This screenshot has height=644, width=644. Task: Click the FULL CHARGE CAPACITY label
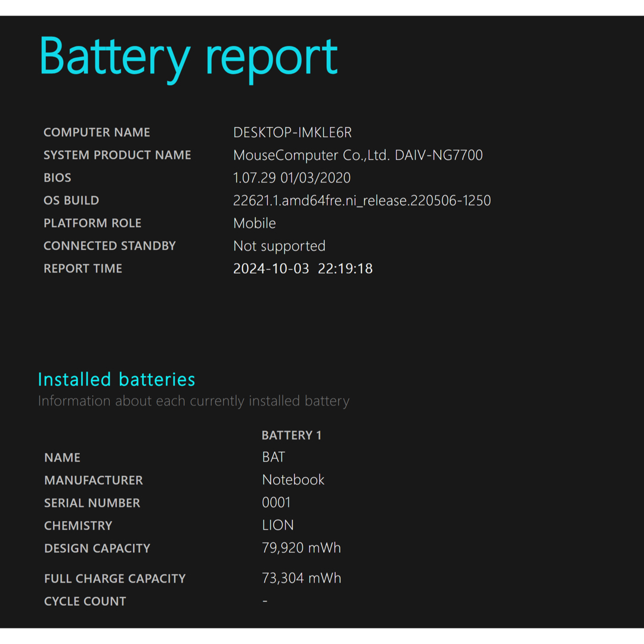pyautogui.click(x=115, y=578)
